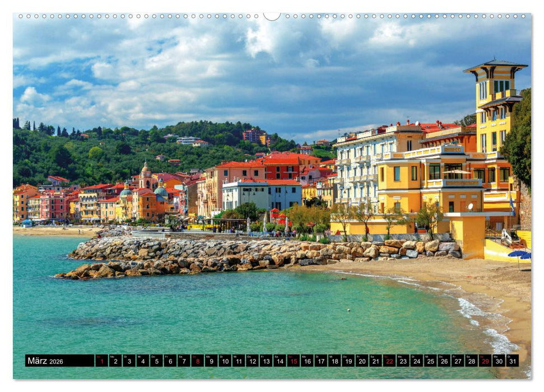Select red Sunday date 29
Screen dimensions: 544x392
485,361
